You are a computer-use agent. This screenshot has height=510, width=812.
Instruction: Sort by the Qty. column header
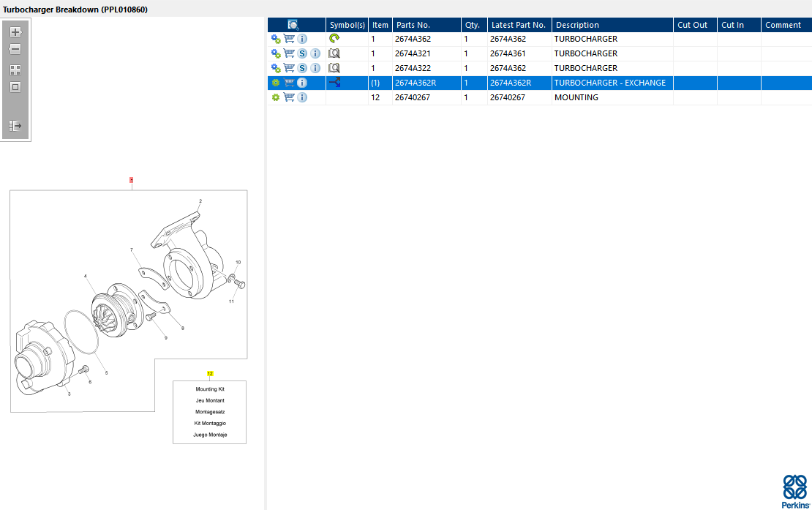pyautogui.click(x=474, y=25)
